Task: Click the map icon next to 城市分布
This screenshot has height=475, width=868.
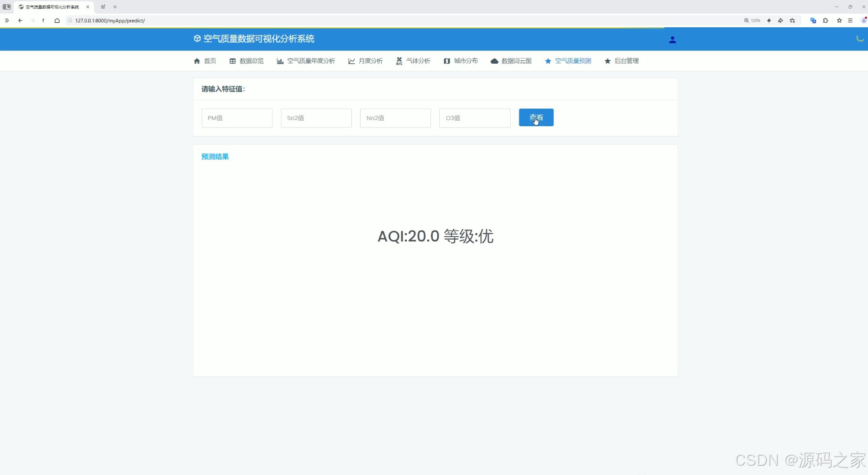Action: click(446, 61)
